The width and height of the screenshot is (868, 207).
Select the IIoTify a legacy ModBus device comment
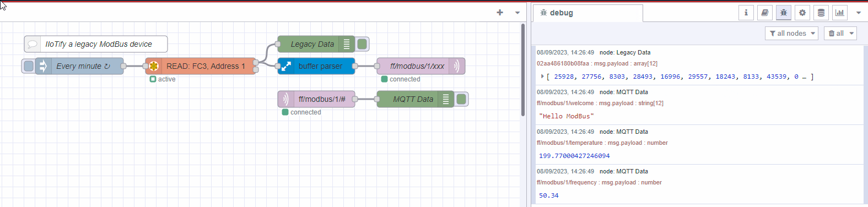(x=96, y=44)
